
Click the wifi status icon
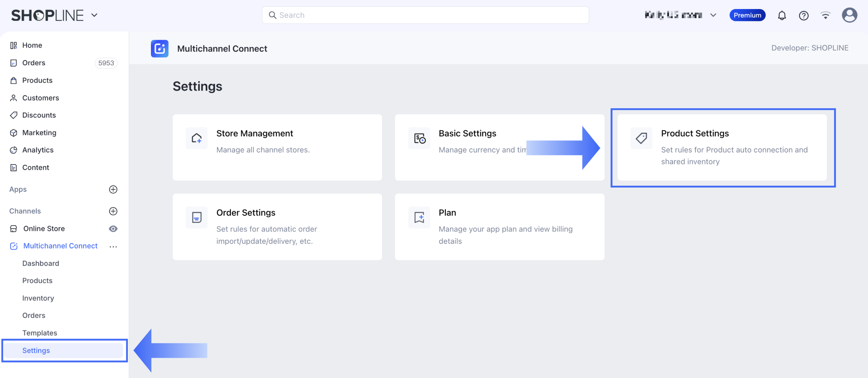click(x=825, y=16)
